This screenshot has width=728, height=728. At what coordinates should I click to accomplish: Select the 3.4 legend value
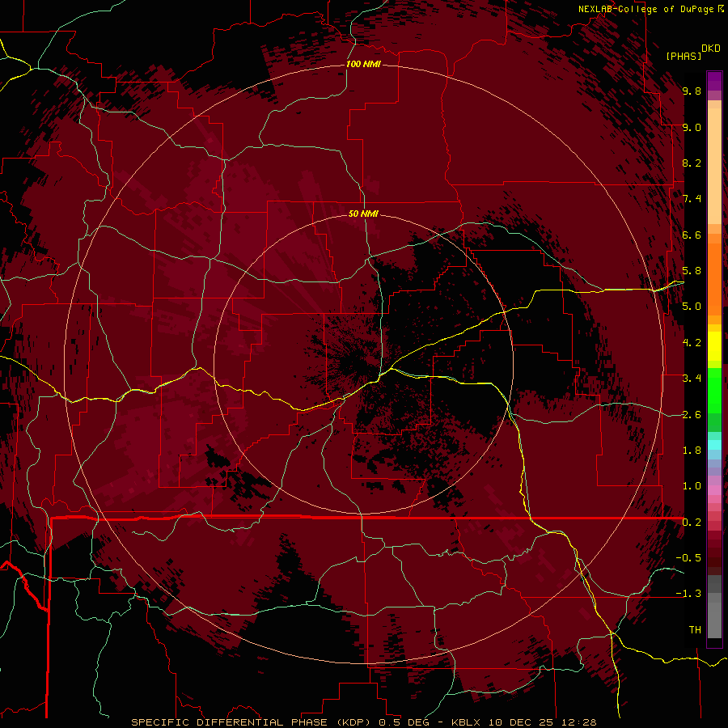[x=692, y=379]
